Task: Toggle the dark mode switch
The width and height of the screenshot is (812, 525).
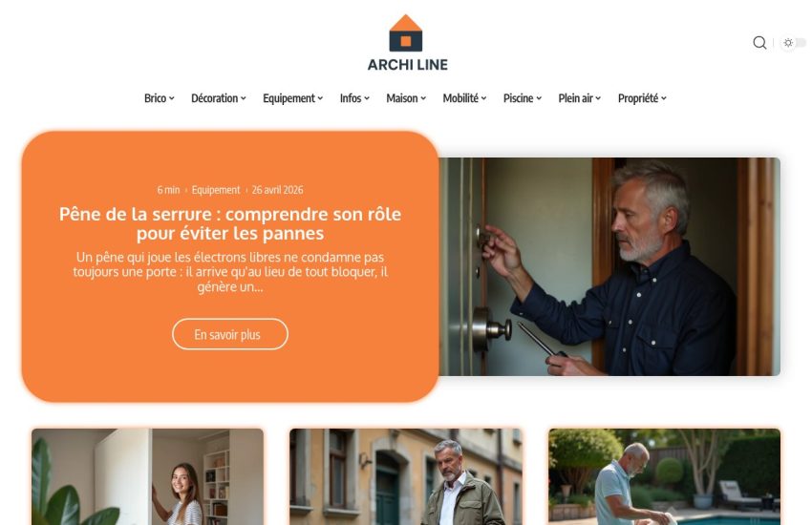Action: point(794,42)
